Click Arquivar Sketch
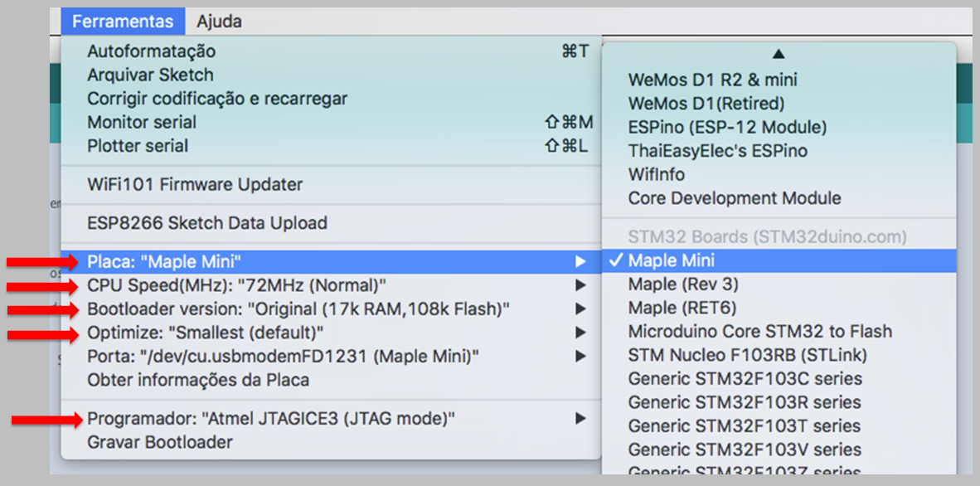This screenshot has height=486, width=980. (x=149, y=75)
